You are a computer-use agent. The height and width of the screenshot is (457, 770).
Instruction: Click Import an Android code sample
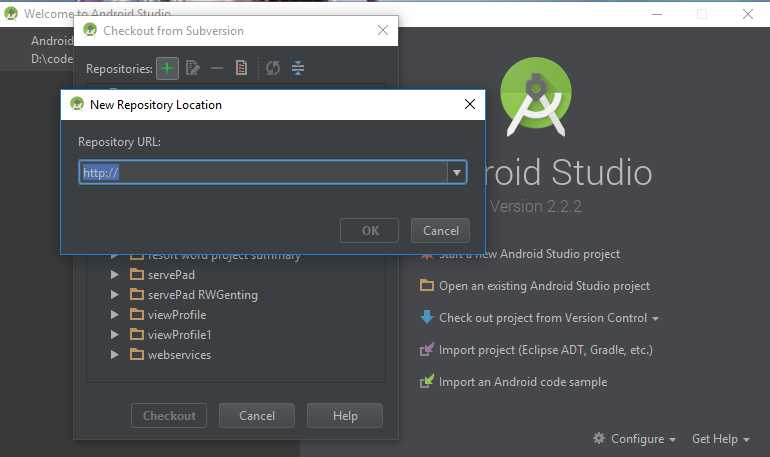(523, 382)
